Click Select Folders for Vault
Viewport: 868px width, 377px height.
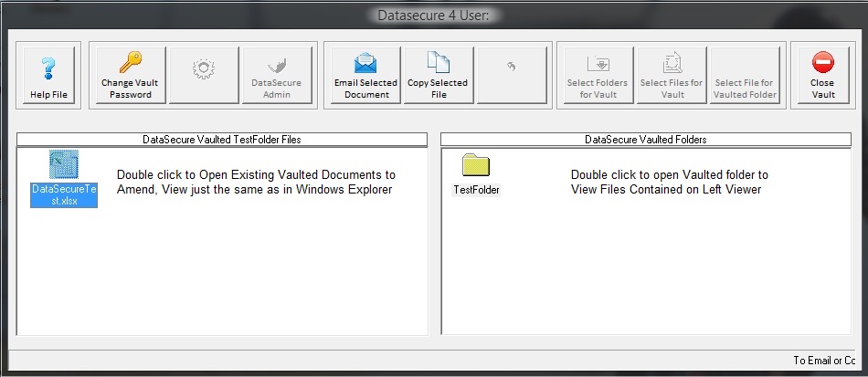598,76
